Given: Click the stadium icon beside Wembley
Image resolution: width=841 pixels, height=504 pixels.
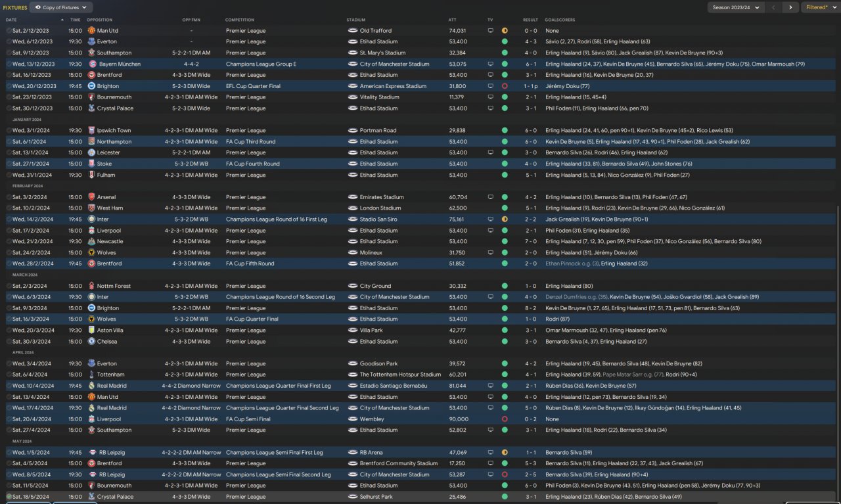Looking at the screenshot, I should (x=352, y=419).
